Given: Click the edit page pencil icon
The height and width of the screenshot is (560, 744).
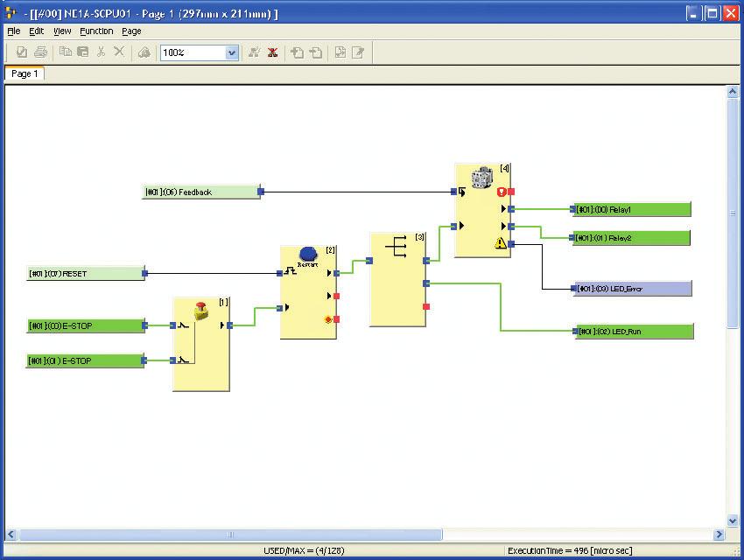Looking at the screenshot, I should pos(358,52).
